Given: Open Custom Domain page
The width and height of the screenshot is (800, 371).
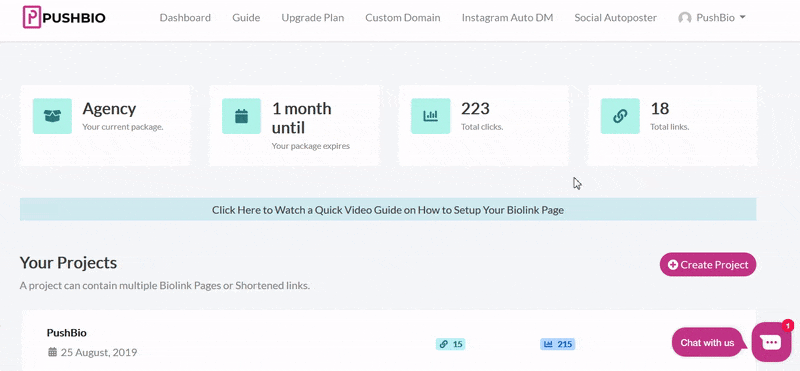Looking at the screenshot, I should click(403, 18).
